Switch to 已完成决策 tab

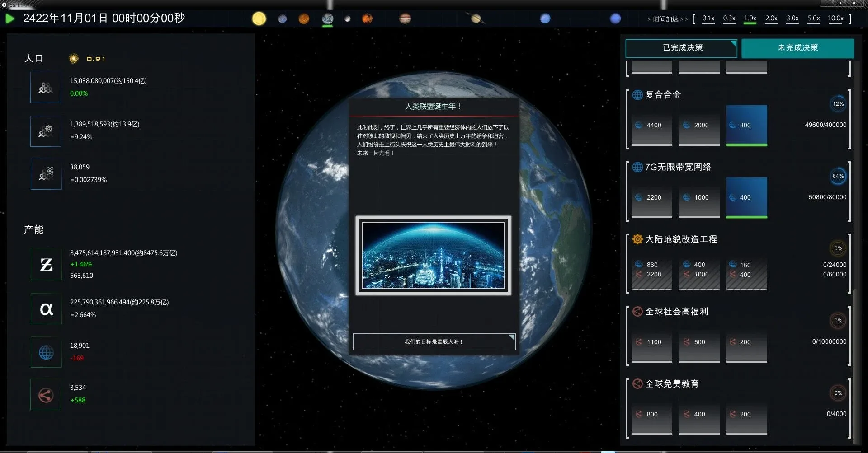coord(681,48)
